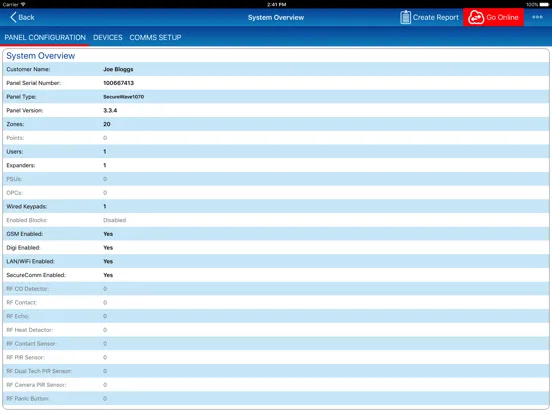Click the RF PIR Sensor label
The width and height of the screenshot is (552, 414).
click(x=25, y=358)
